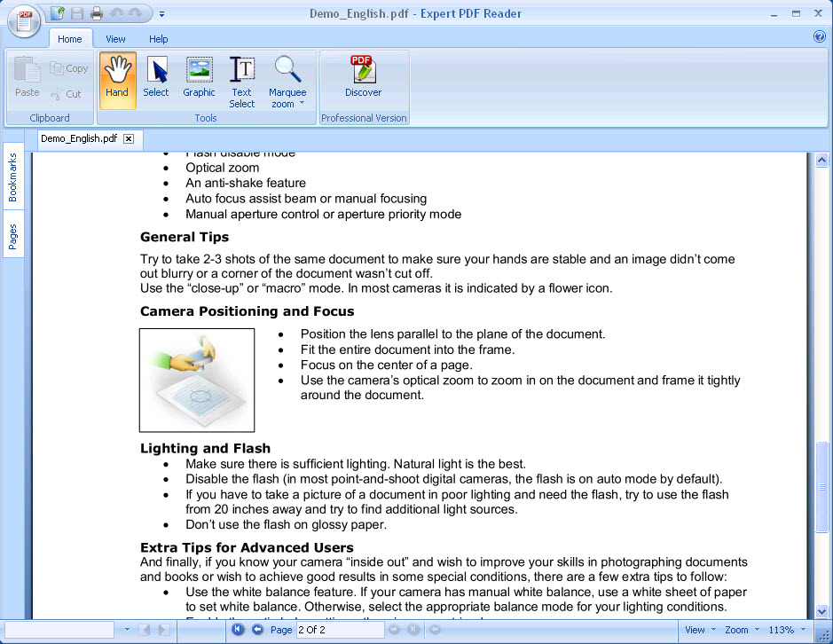
Task: Select the Demo_English.pdf document tab
Action: (79, 138)
